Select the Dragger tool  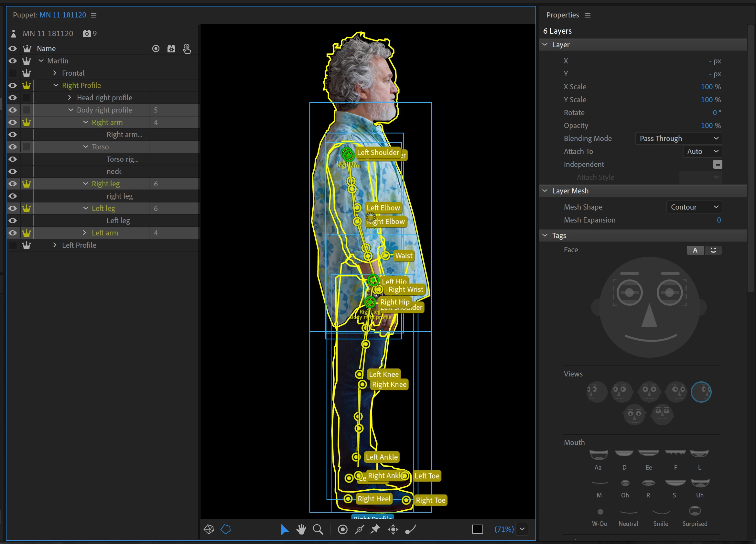[393, 529]
